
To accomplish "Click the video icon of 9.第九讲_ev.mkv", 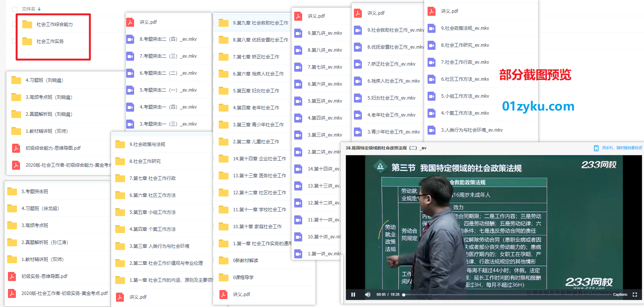I will tap(298, 33).
